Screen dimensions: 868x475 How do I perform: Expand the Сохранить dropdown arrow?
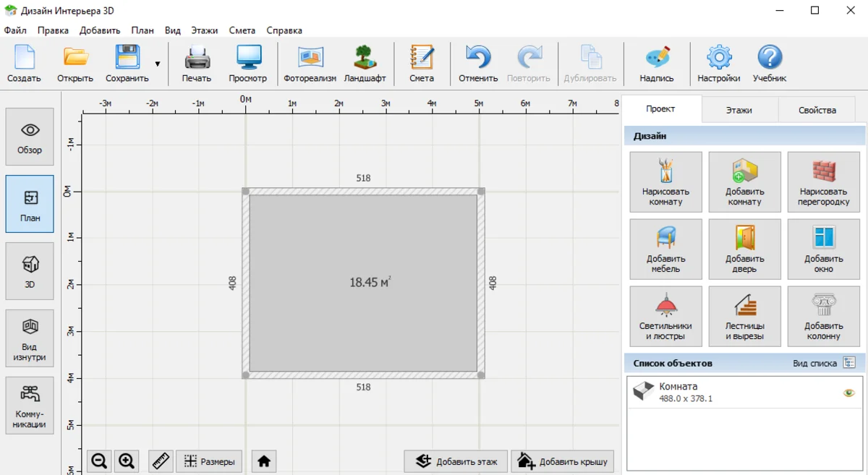tap(158, 64)
